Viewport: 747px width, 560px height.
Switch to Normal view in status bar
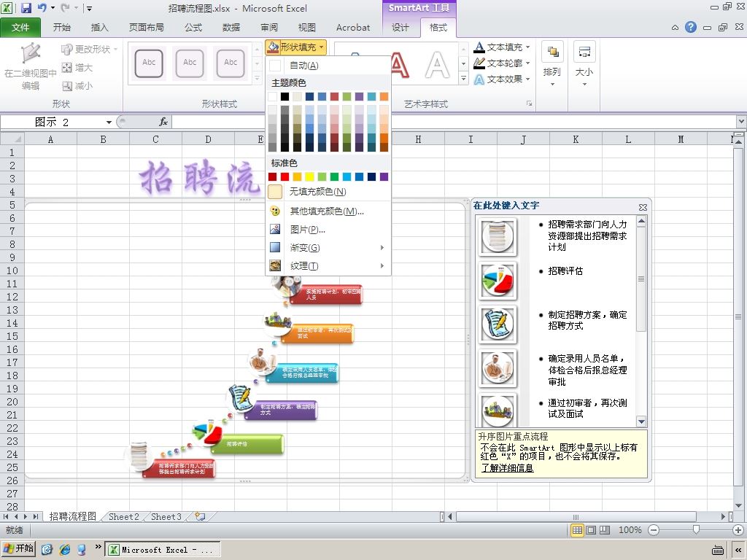tap(577, 530)
